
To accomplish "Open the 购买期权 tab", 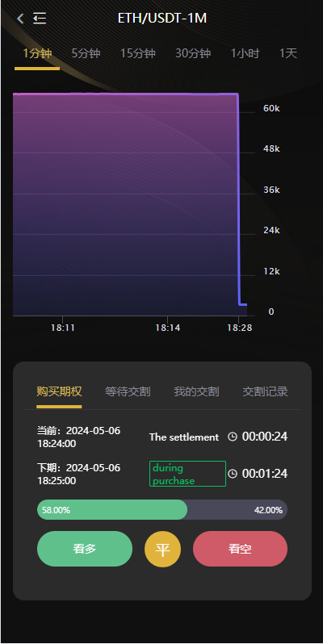I will coord(59,391).
